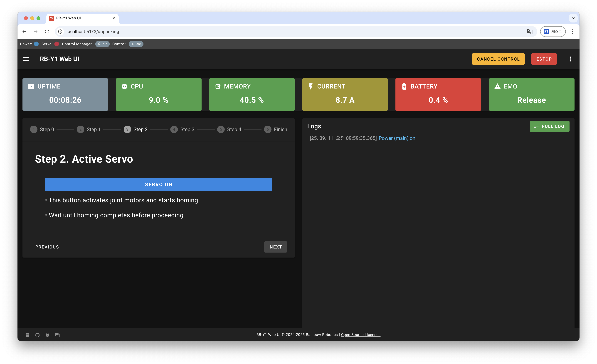Open the hamburger navigation menu
The width and height of the screenshot is (597, 364).
point(26,59)
